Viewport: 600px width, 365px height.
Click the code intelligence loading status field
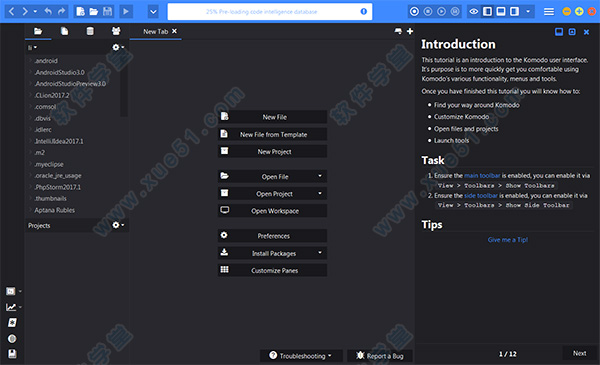point(269,11)
